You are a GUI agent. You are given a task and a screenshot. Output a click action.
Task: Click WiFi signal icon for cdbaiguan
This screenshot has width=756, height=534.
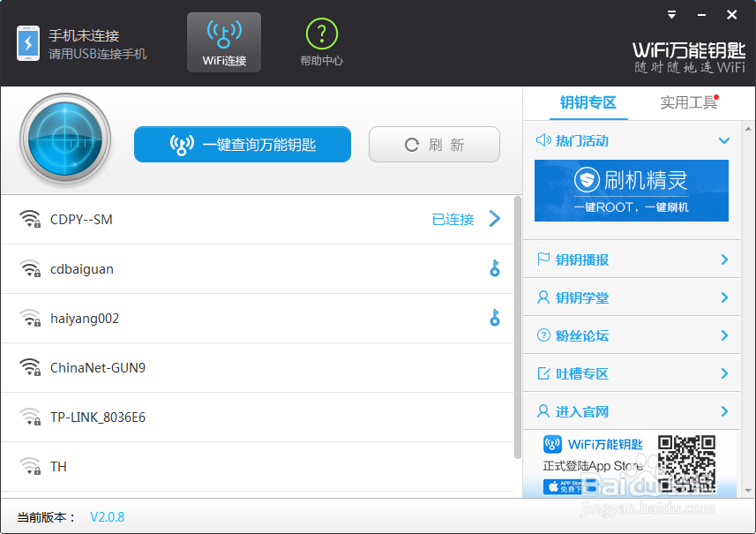coord(30,268)
